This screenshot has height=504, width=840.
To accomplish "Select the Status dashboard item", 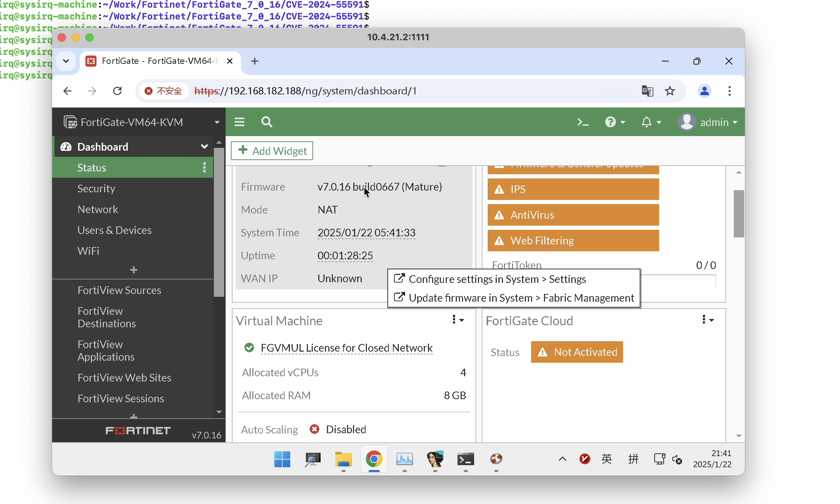I will point(133,167).
